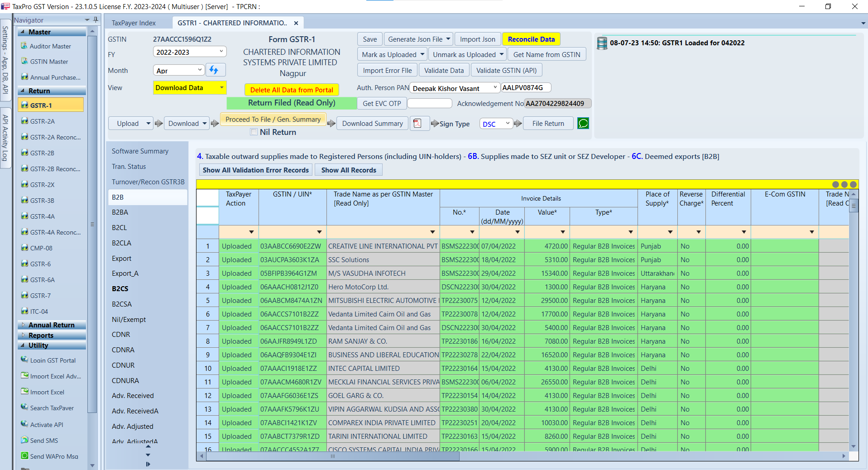Click the refresh month data icon
Viewport: 868px width, 470px height.
click(x=215, y=70)
